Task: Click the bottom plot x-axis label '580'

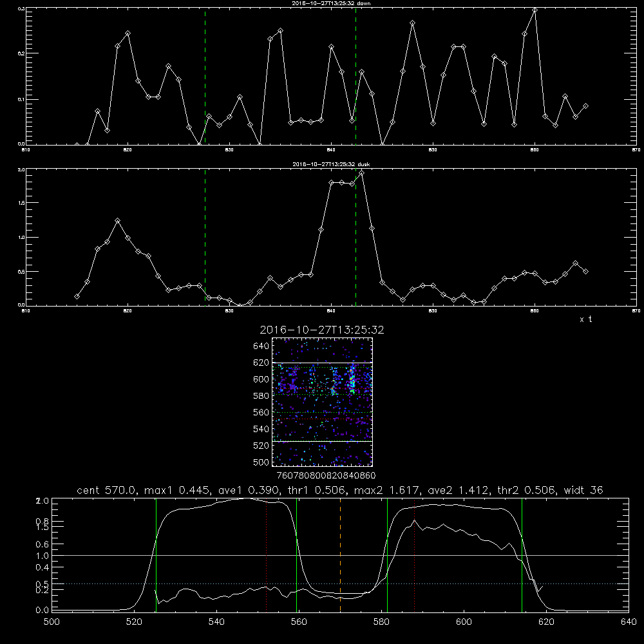Action: [x=381, y=622]
